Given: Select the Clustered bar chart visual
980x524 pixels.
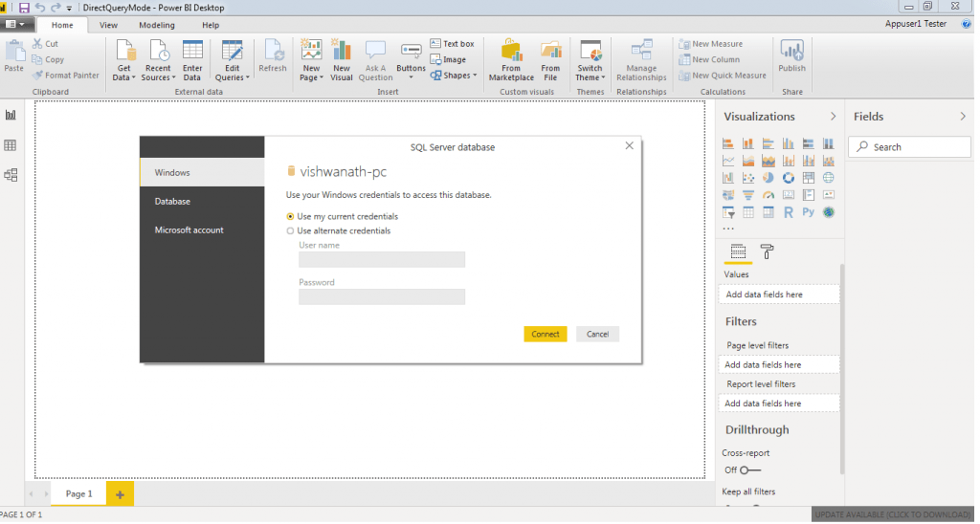Looking at the screenshot, I should coord(768,143).
